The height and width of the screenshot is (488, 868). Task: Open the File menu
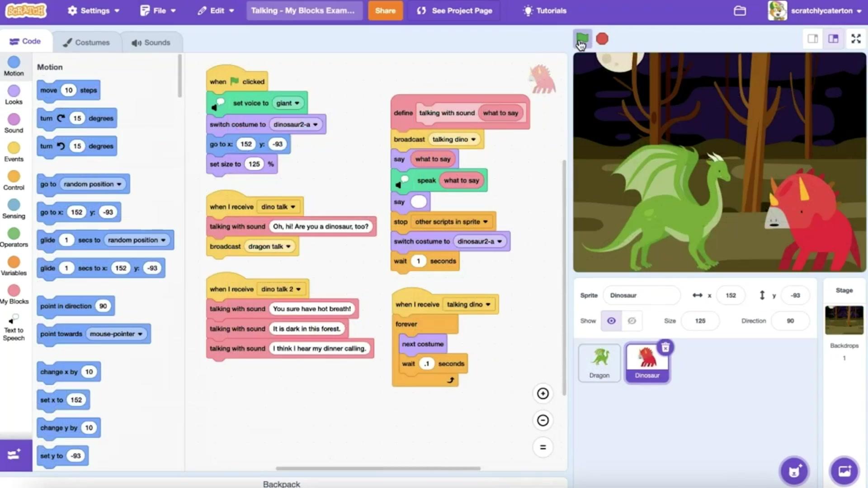(x=158, y=11)
